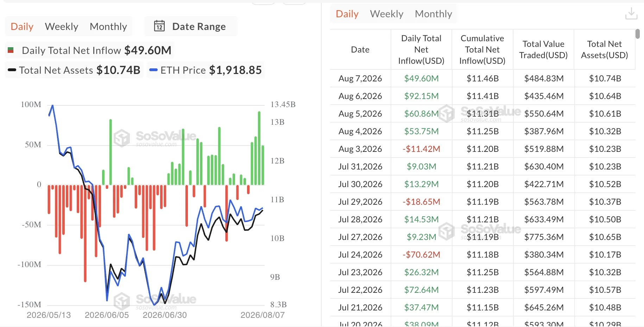Click the $630.40M value traded cell

(544, 166)
